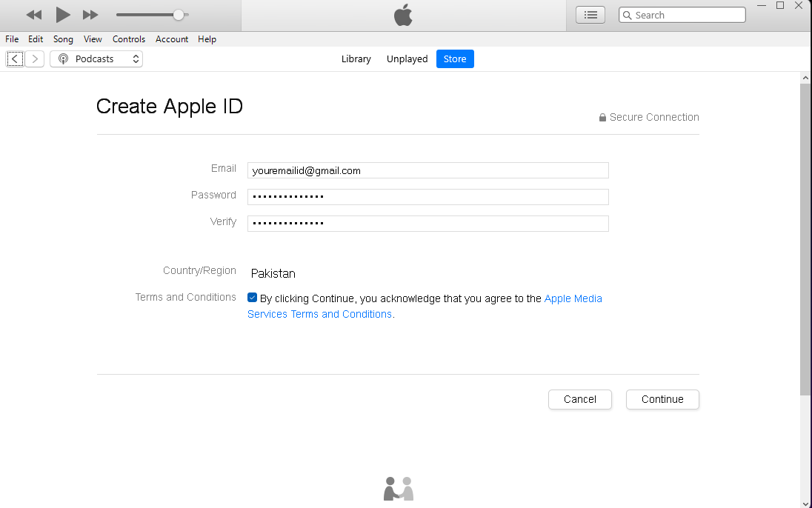Click the podcast icon in media picker

[x=63, y=59]
